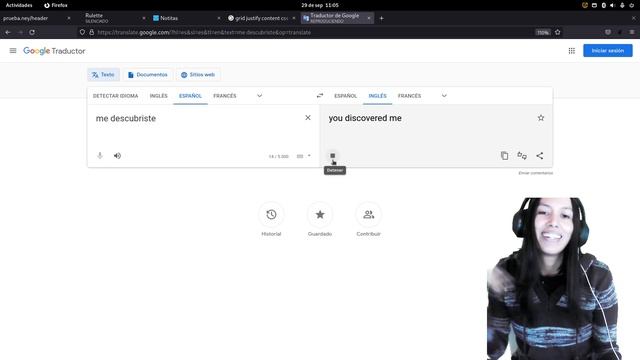Activate voice input microphone
The height and width of the screenshot is (360, 640).
[x=100, y=156]
